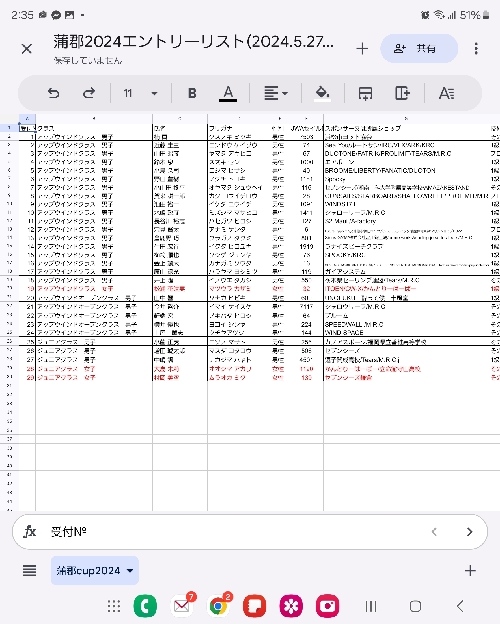500x624 pixels.
Task: Select cell with BROOME/LIBERTY sponsor text
Action: [407, 170]
